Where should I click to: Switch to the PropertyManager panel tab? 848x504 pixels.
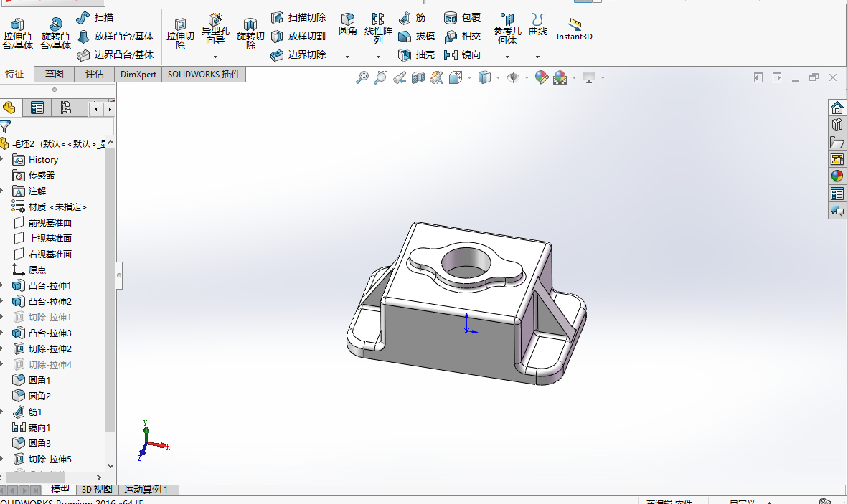[37, 108]
